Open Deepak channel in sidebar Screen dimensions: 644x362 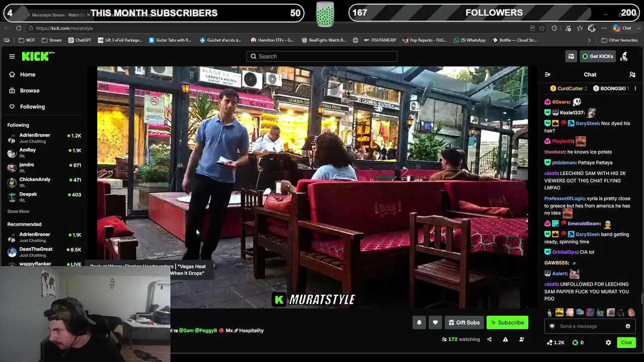[x=44, y=197]
